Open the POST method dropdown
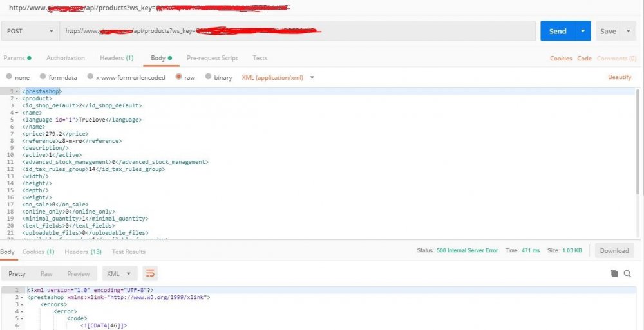644x330 pixels. (x=30, y=31)
